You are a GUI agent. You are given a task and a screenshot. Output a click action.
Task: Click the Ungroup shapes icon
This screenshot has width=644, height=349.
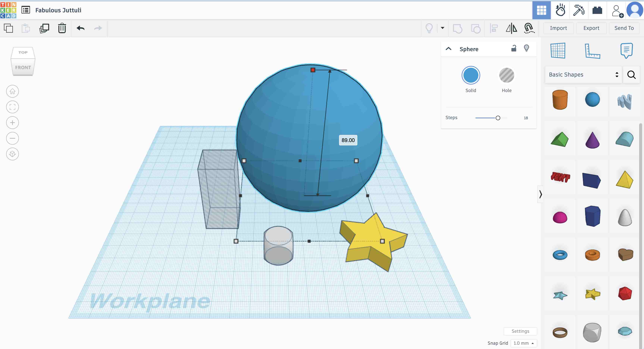(476, 28)
